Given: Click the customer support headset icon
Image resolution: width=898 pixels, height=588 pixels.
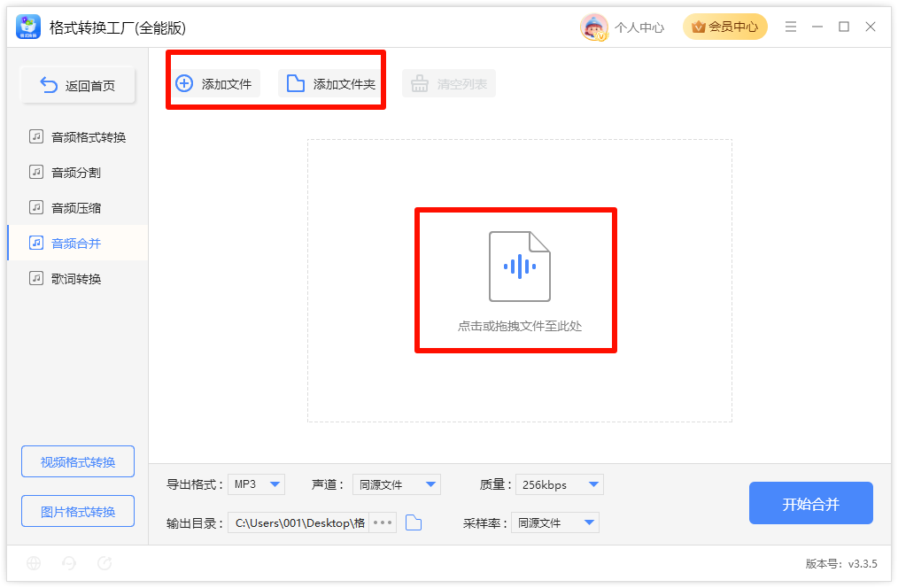Looking at the screenshot, I should [x=69, y=563].
